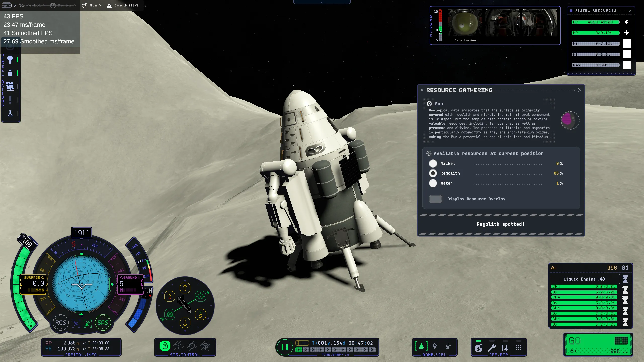Toggle vessel lights action icon

point(10,60)
